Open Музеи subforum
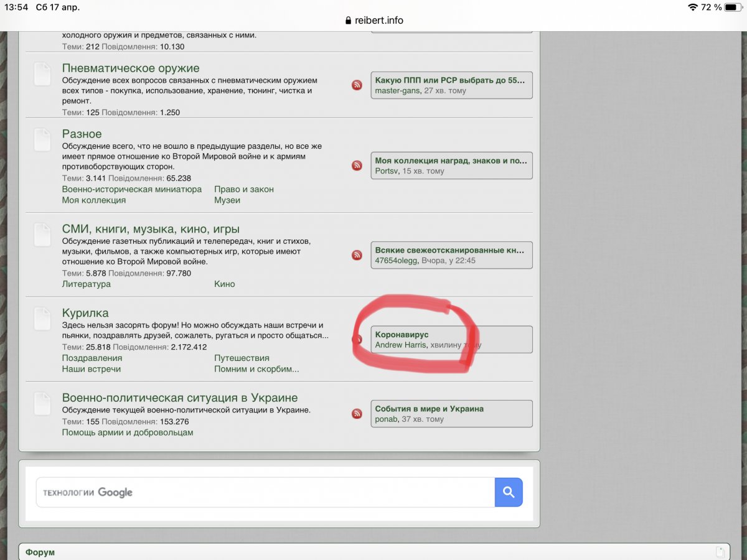This screenshot has width=747, height=560. click(227, 200)
